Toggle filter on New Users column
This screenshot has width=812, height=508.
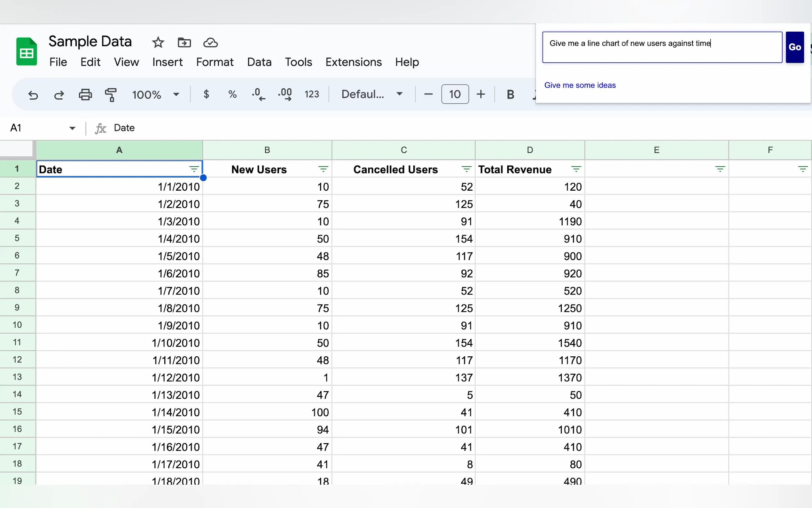323,169
